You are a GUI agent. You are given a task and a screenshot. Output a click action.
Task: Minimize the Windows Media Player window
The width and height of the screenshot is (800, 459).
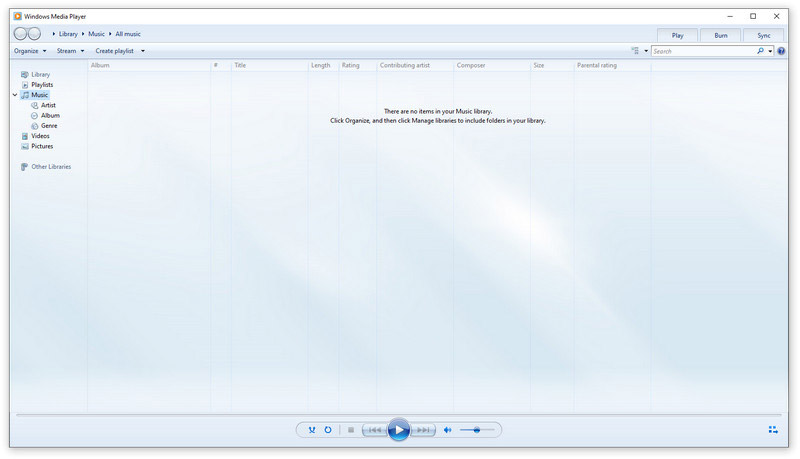[x=730, y=16]
